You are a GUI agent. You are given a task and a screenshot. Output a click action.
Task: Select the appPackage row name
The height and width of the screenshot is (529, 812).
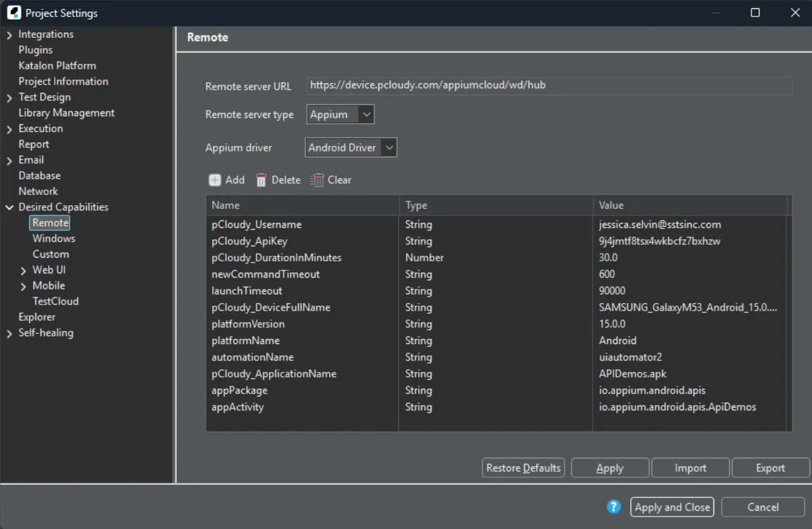click(x=239, y=390)
